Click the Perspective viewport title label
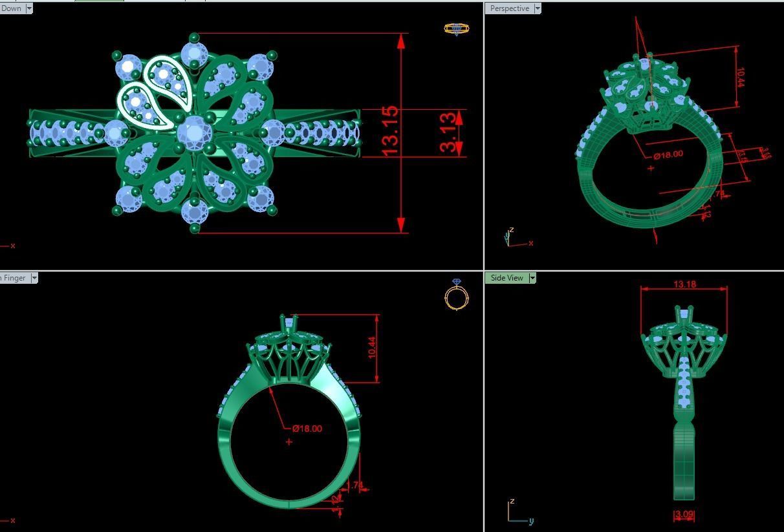Viewport: 784px width, 532px height. [510, 8]
